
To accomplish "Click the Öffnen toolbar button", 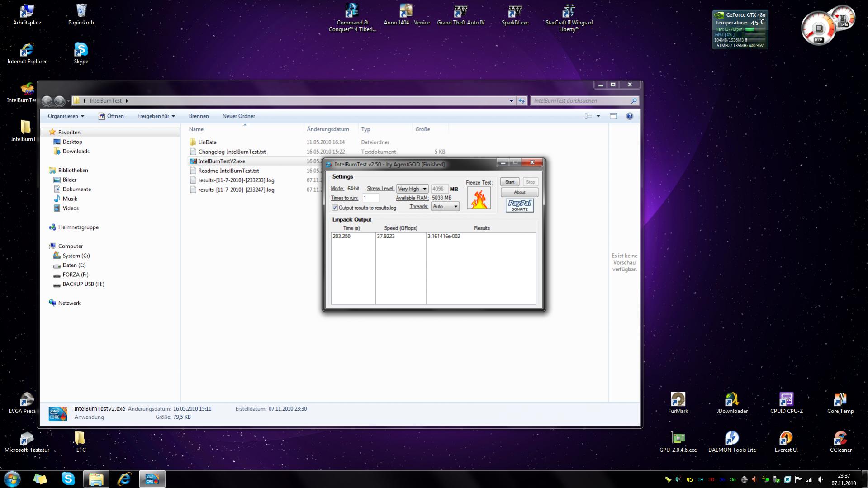I will [111, 116].
